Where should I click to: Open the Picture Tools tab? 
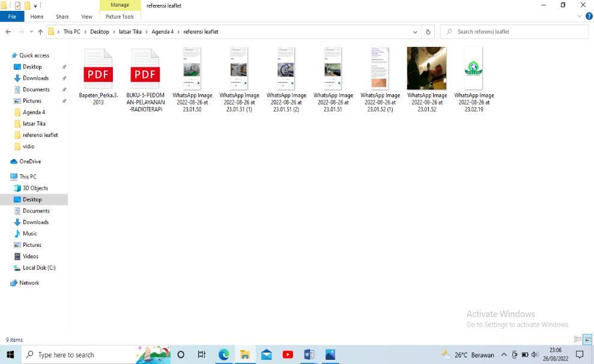[120, 17]
